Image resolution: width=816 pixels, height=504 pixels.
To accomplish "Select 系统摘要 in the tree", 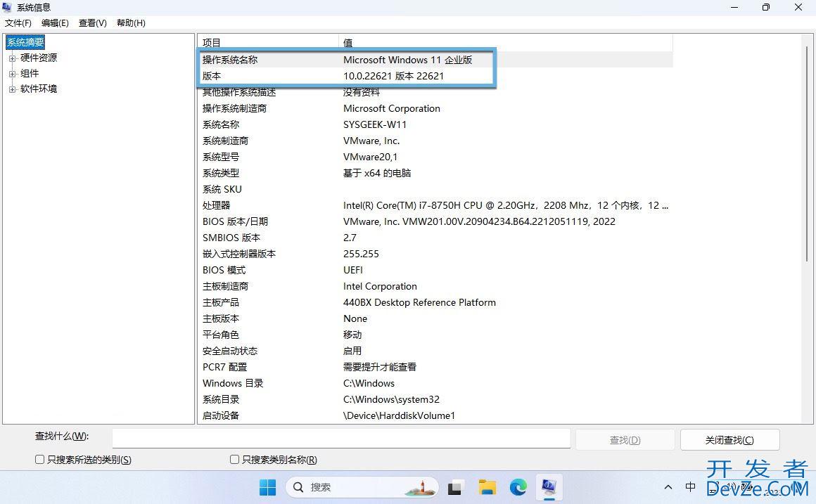I will 25,42.
